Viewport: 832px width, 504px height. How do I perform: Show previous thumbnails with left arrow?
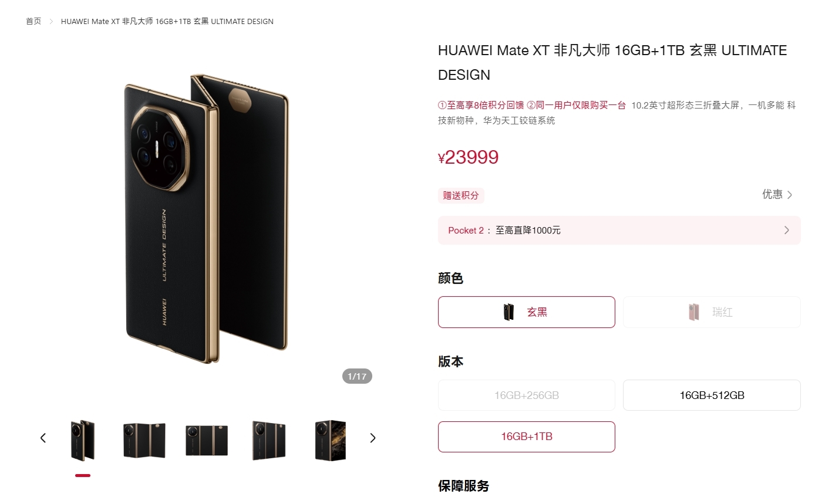coord(43,438)
